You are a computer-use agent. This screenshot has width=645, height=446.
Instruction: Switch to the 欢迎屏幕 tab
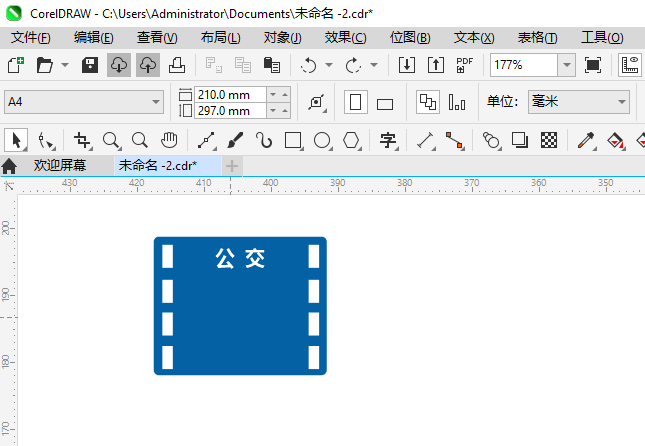coord(60,165)
